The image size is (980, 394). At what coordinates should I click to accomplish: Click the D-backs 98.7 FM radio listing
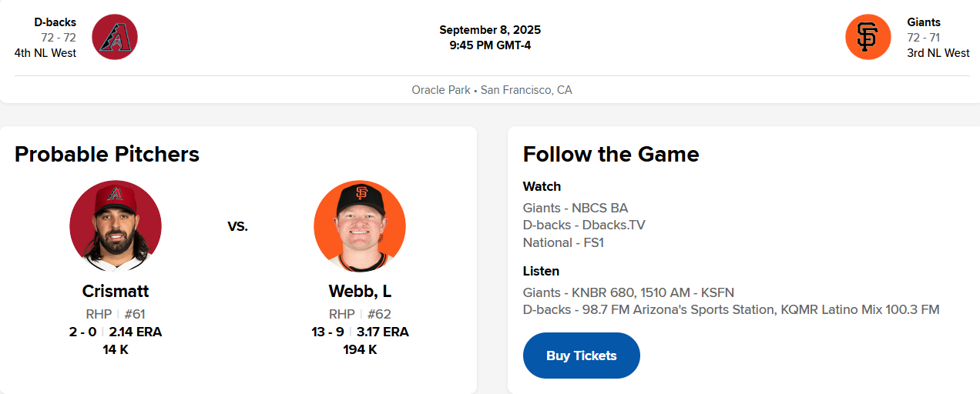[x=730, y=310]
